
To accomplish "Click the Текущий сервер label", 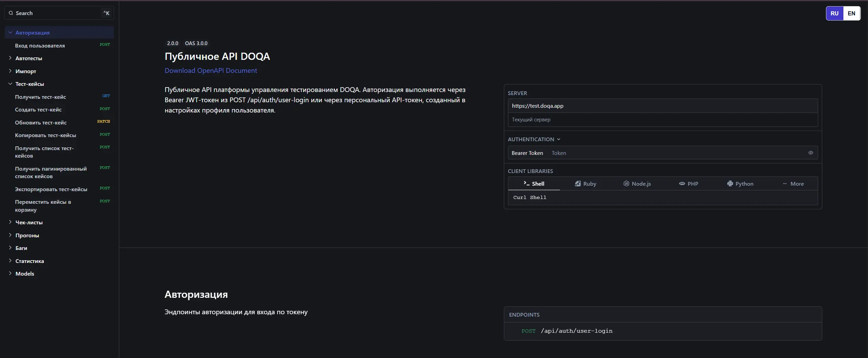I will (531, 120).
